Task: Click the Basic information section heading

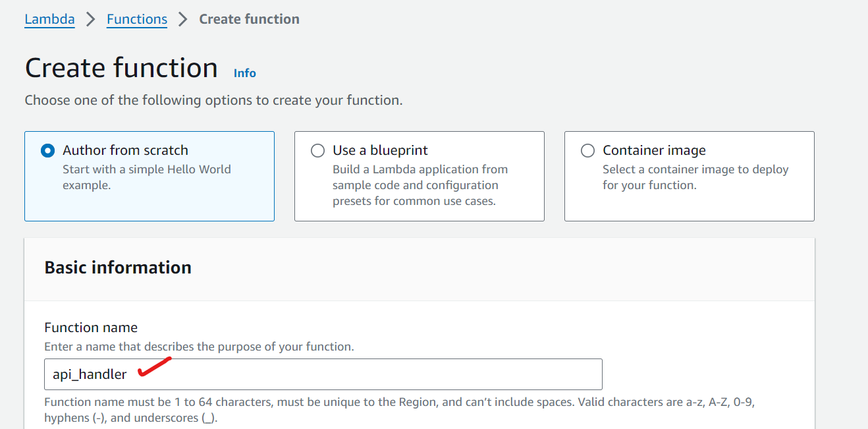Action: (118, 268)
